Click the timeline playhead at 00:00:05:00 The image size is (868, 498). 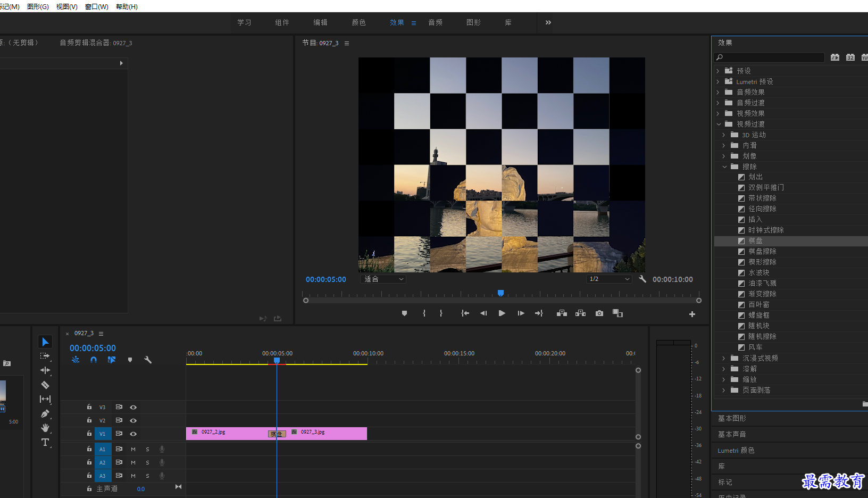[x=277, y=360]
